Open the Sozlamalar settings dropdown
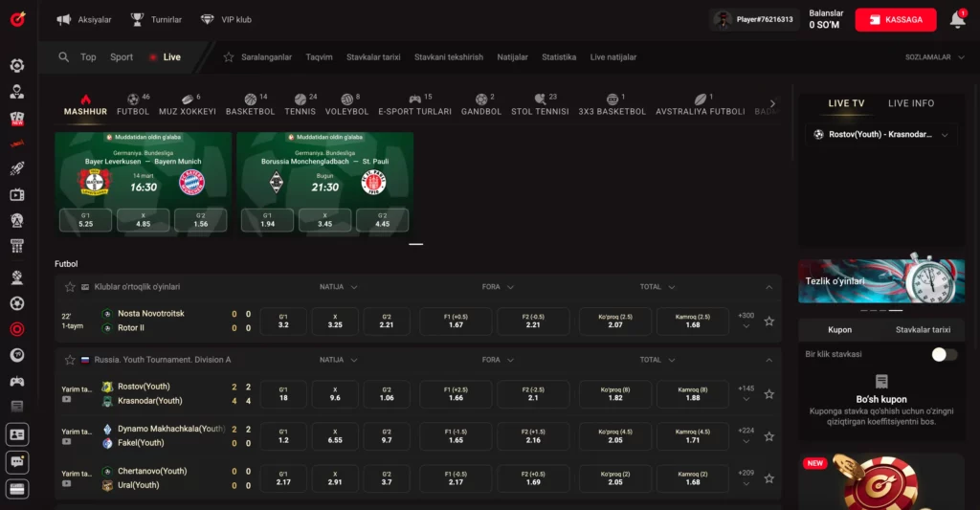980x510 pixels. click(x=934, y=56)
